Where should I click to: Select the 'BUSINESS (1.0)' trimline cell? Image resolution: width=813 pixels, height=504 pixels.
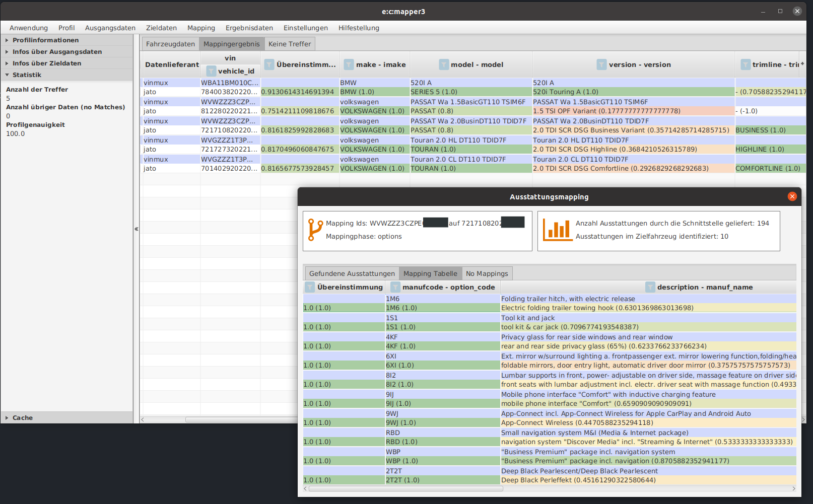(x=770, y=130)
